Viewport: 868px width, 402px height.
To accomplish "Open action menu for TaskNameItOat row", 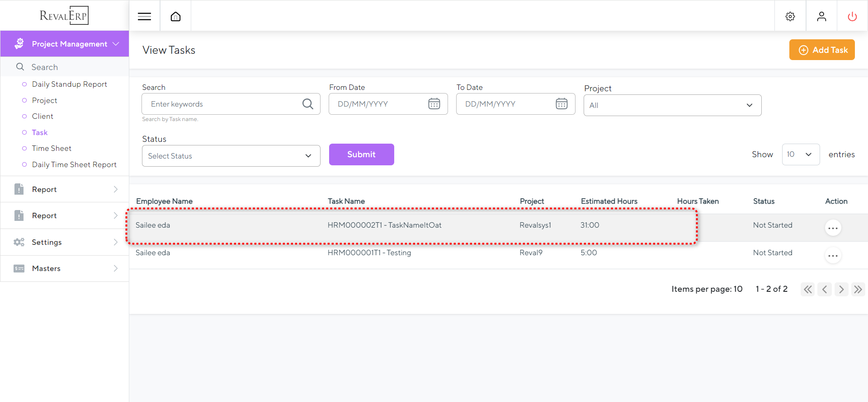I will [833, 228].
